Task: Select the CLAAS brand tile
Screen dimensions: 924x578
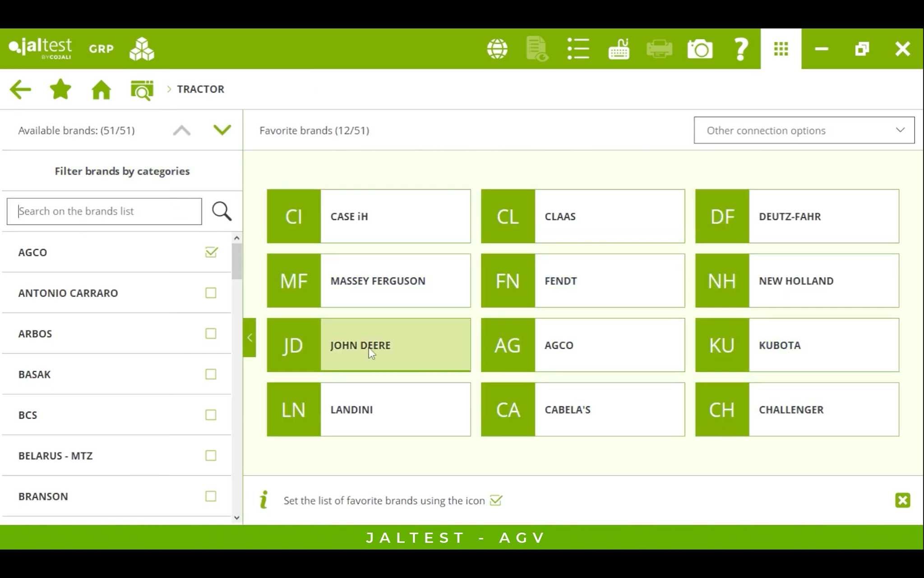Action: coord(583,216)
